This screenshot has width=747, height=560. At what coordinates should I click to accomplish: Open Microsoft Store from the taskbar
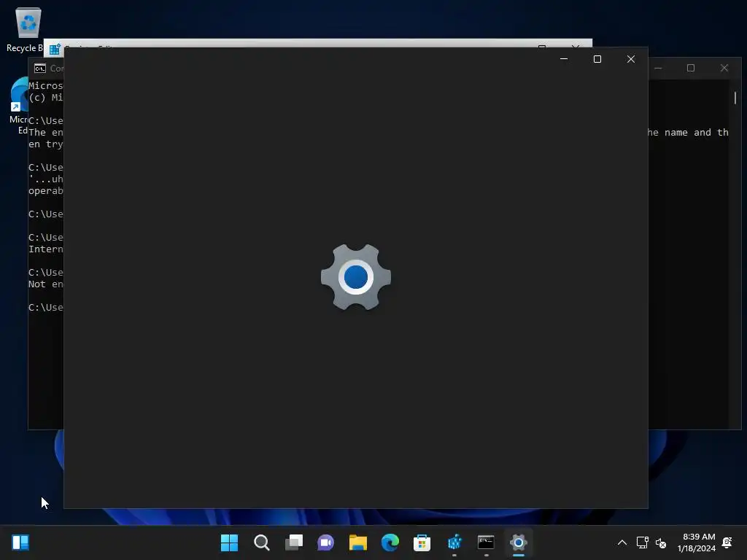tap(422, 542)
